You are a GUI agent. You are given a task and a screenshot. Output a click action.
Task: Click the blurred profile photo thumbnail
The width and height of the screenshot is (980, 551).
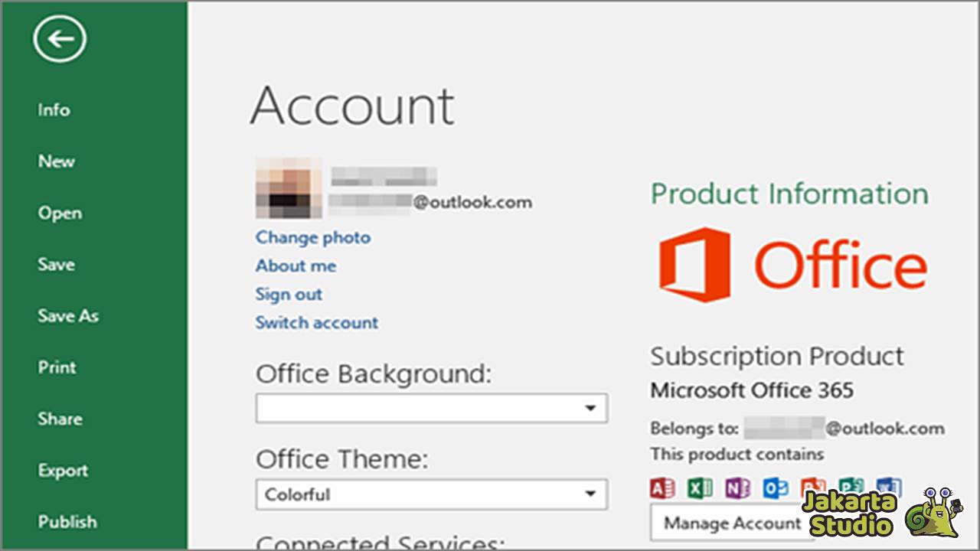(x=289, y=188)
